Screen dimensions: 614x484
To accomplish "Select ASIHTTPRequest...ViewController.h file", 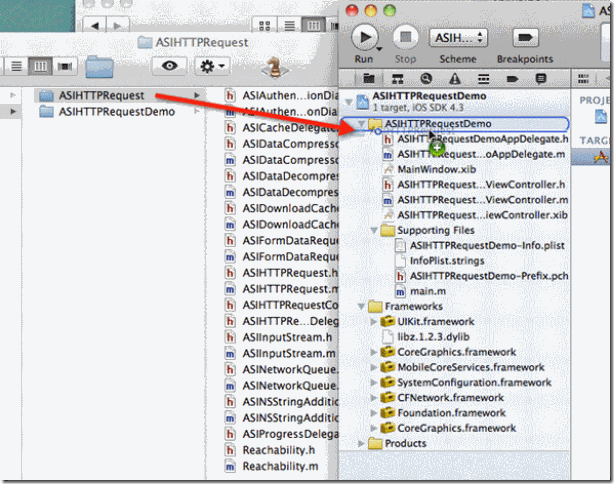I will (x=481, y=185).
